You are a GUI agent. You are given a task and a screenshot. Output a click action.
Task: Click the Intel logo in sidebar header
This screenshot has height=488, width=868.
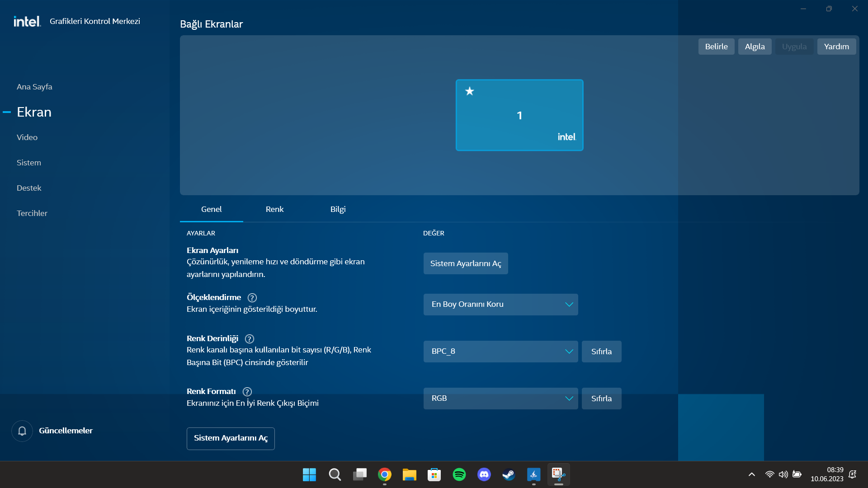pos(27,21)
